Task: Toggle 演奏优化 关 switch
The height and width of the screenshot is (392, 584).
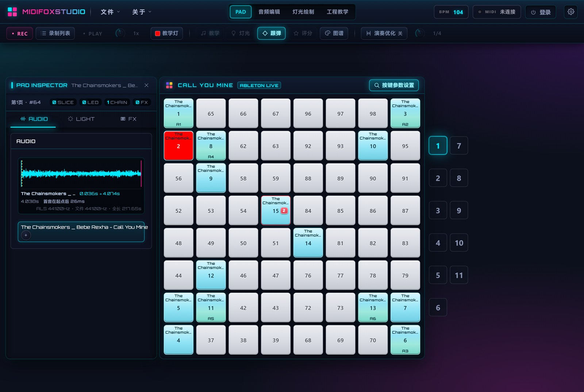Action: [x=384, y=33]
